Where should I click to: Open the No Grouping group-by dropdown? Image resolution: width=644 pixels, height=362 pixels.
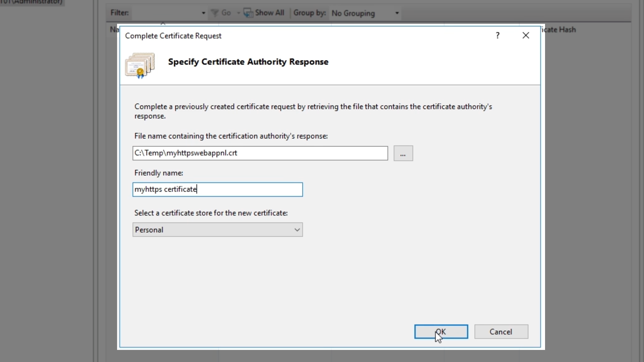365,13
